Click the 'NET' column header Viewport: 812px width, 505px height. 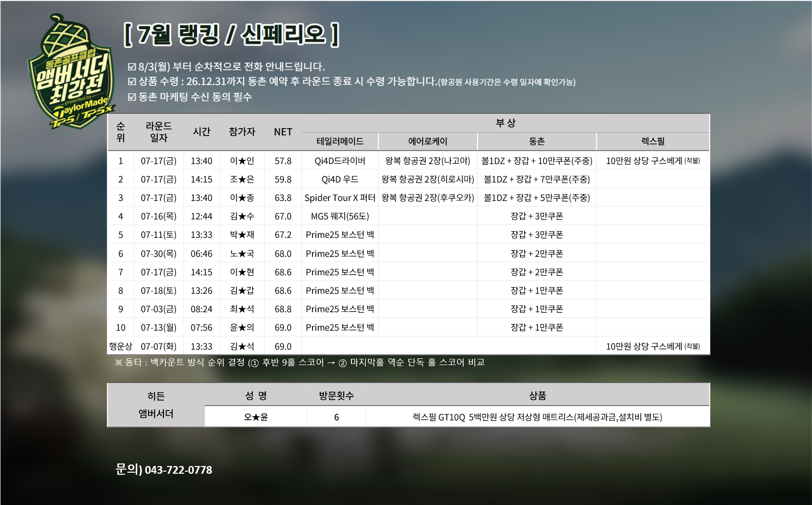click(x=283, y=132)
